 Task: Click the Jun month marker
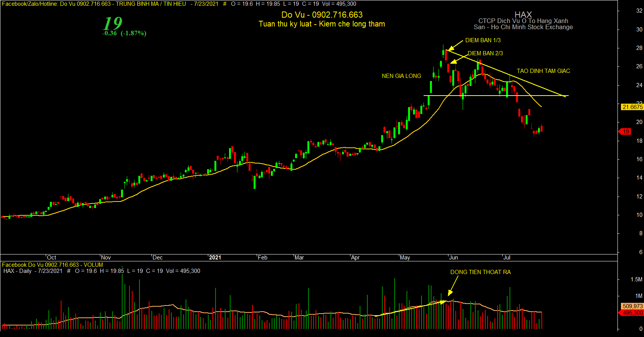453,258
